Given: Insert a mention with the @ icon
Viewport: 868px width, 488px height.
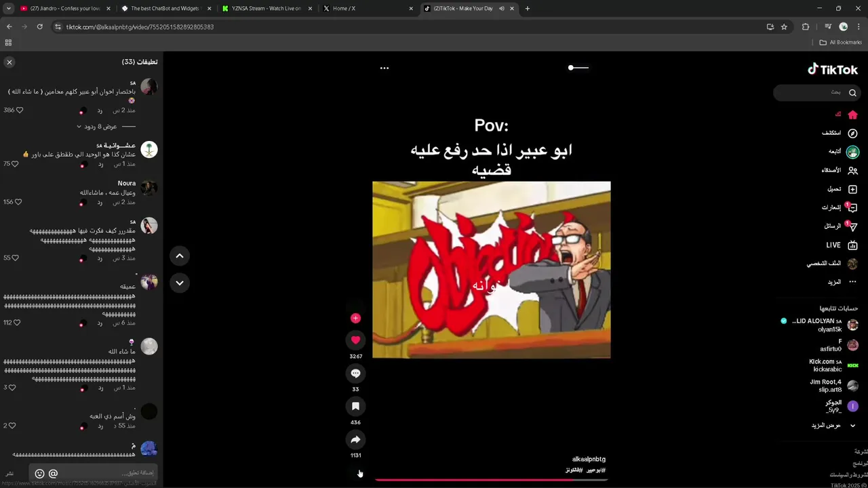Looking at the screenshot, I should [x=54, y=473].
